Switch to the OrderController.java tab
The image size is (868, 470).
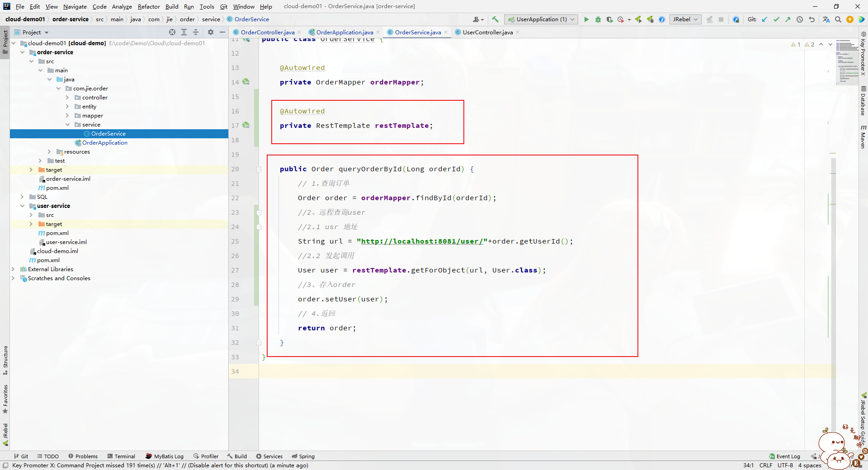(268, 32)
